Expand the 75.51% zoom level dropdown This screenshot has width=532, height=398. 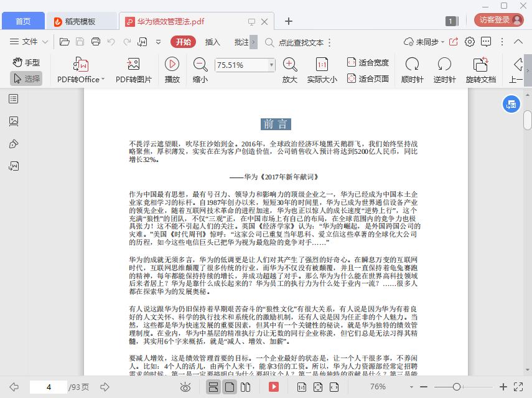pyautogui.click(x=271, y=65)
